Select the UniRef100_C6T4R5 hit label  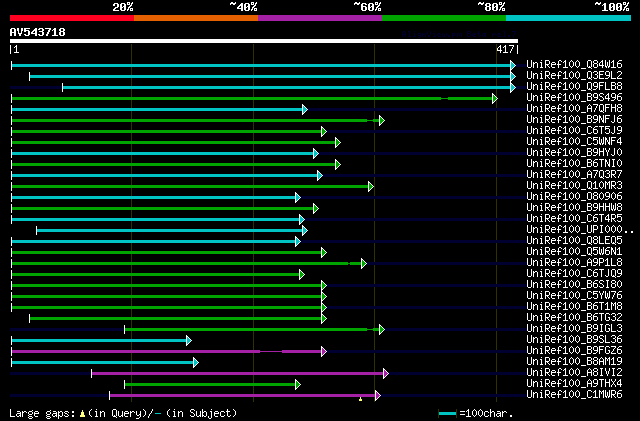pyautogui.click(x=574, y=218)
